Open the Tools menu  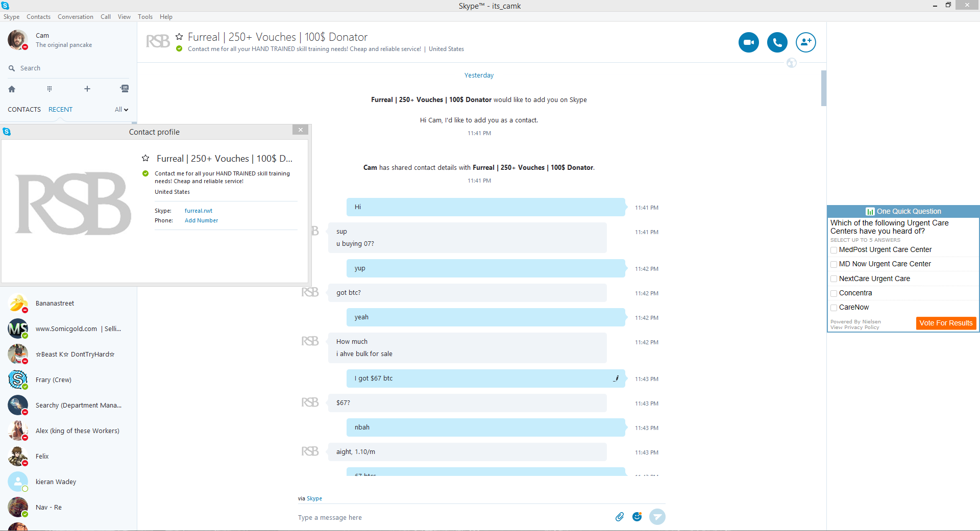145,17
